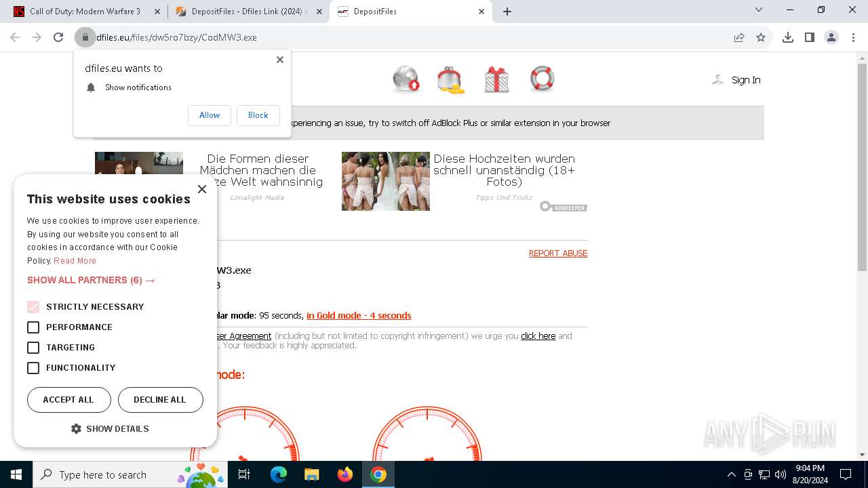The image size is (868, 488).
Task: Open the notification center icon
Action: click(x=846, y=474)
